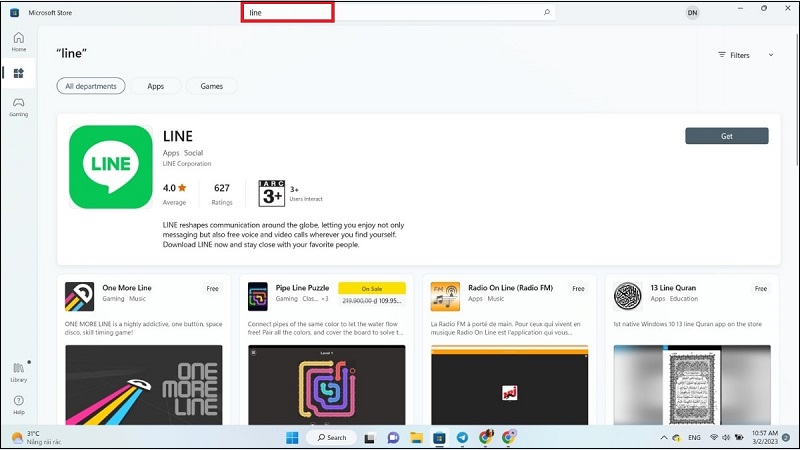Open the Library from sidebar

click(x=18, y=371)
